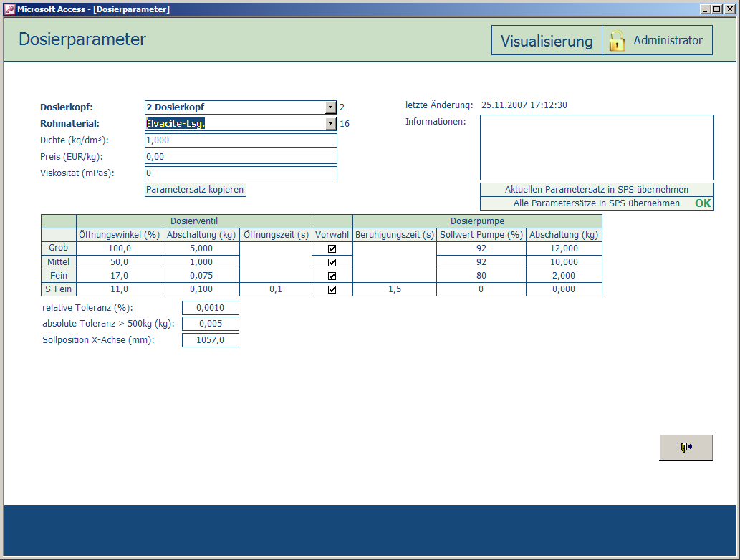Minimize the Microsoft Access window
The width and height of the screenshot is (740, 560).
coord(705,9)
